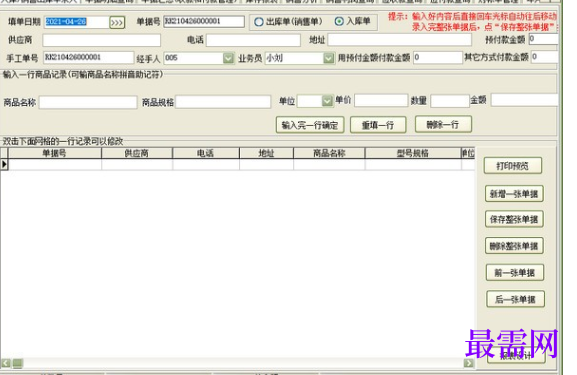Go to 后一张单据
577x375 pixels.
point(515,299)
